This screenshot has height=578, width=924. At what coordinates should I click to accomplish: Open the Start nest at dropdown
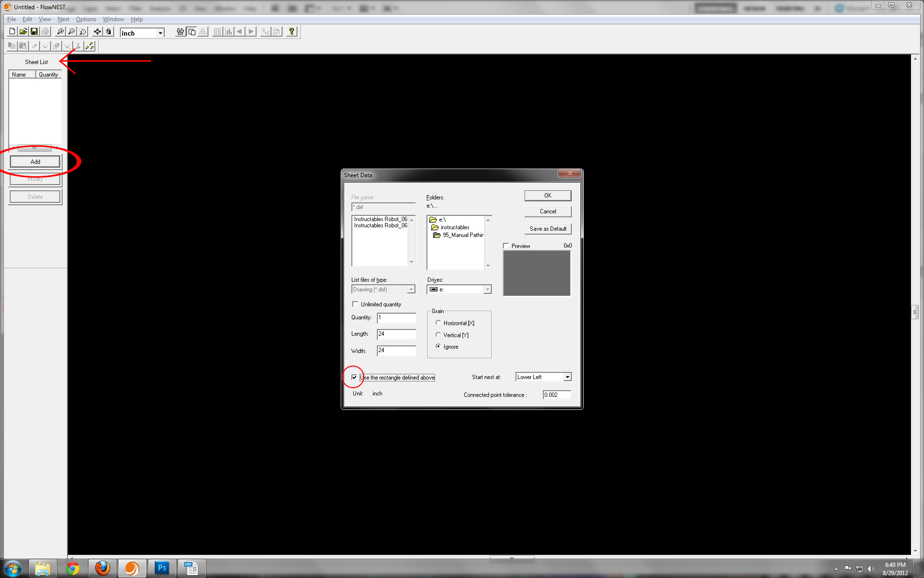tap(567, 377)
